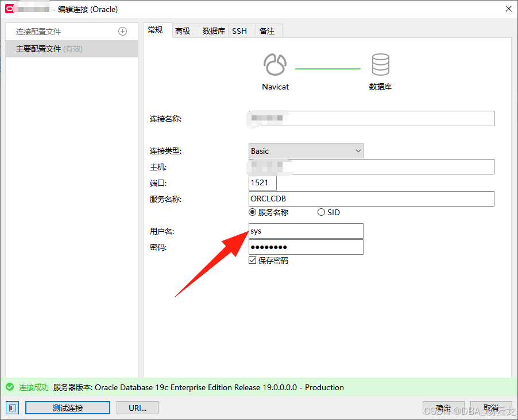The width and height of the screenshot is (518, 420).
Task: Click the service name field ORCLCDB
Action: [x=372, y=199]
